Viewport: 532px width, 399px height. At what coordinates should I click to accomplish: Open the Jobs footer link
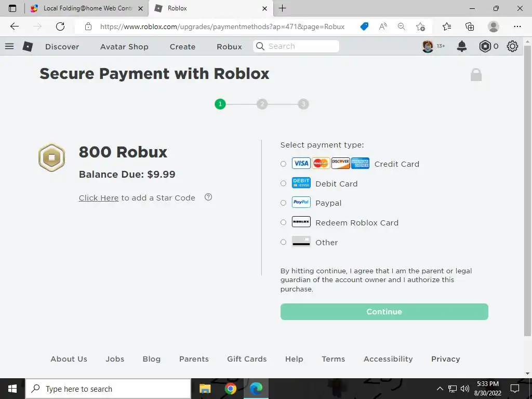pos(115,358)
